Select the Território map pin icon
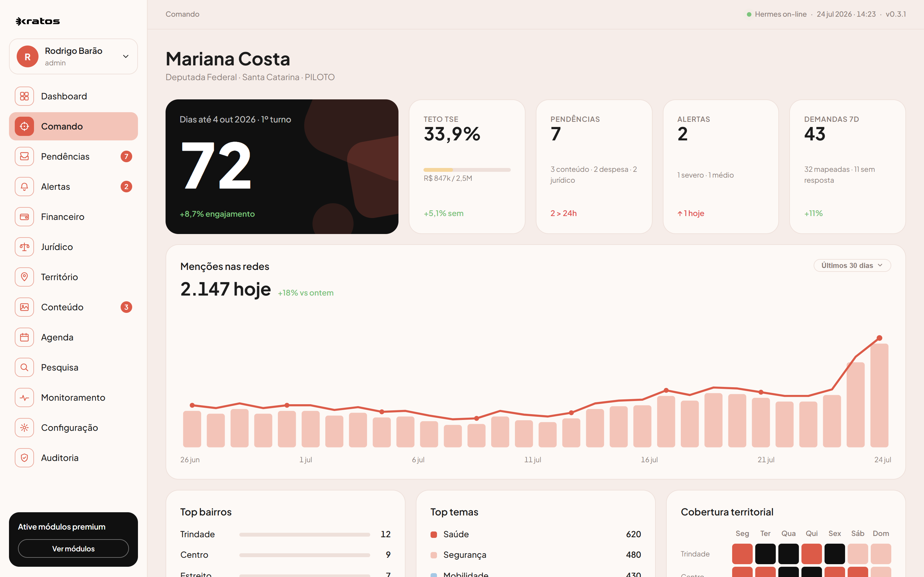Viewport: 924px width, 577px height. point(24,277)
